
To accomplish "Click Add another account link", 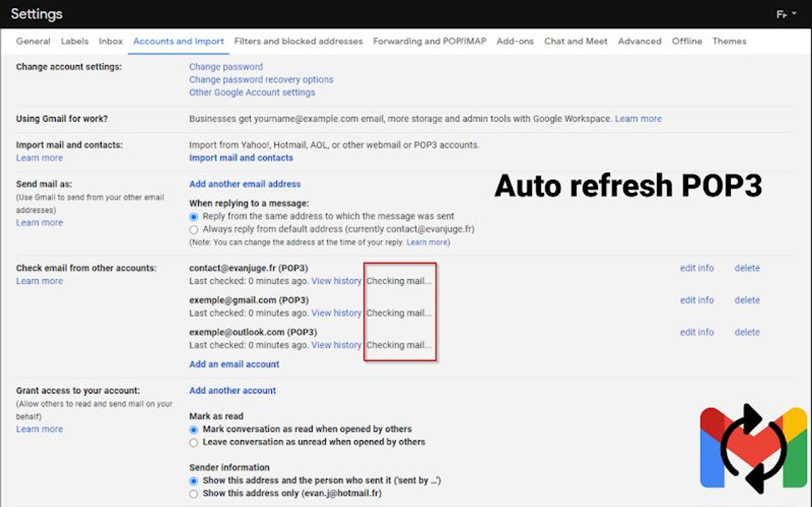I will (x=232, y=391).
